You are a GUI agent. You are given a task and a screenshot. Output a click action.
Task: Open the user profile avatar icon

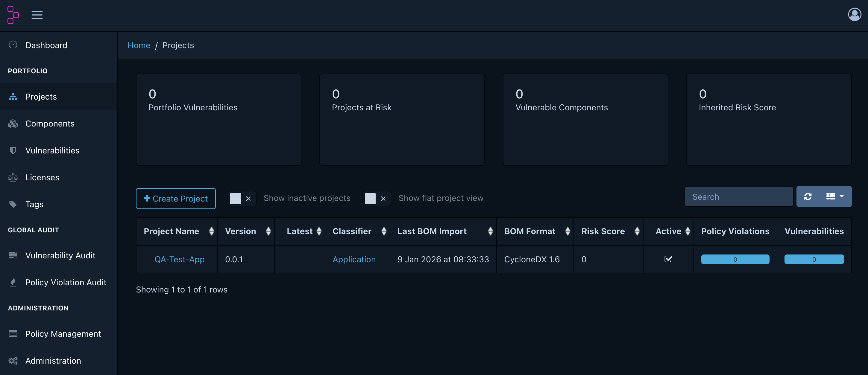[x=854, y=14]
